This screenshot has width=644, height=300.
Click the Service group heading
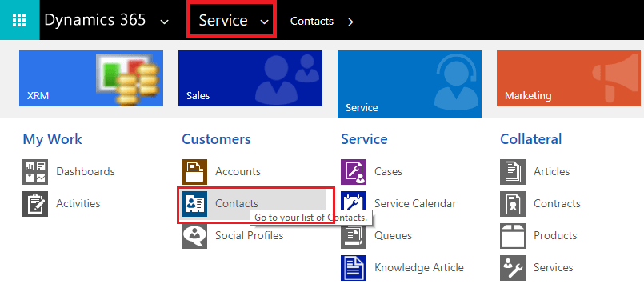[x=364, y=139]
